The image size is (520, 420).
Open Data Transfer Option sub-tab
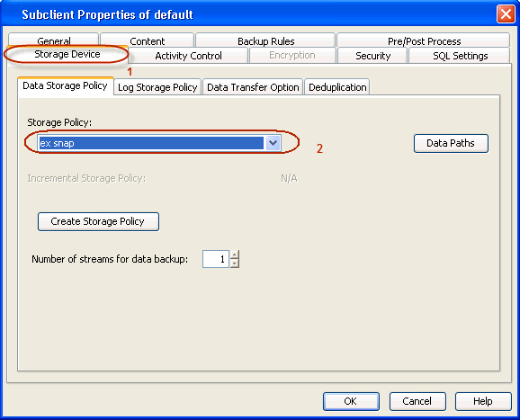pos(253,87)
